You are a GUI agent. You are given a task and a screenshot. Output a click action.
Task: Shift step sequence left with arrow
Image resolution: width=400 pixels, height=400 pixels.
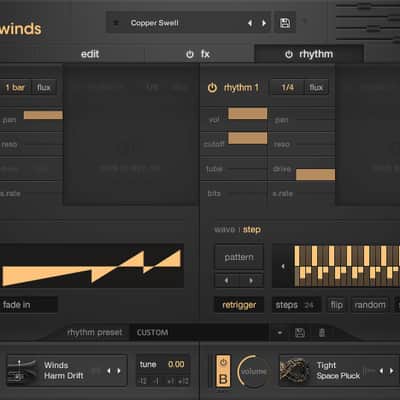click(283, 266)
